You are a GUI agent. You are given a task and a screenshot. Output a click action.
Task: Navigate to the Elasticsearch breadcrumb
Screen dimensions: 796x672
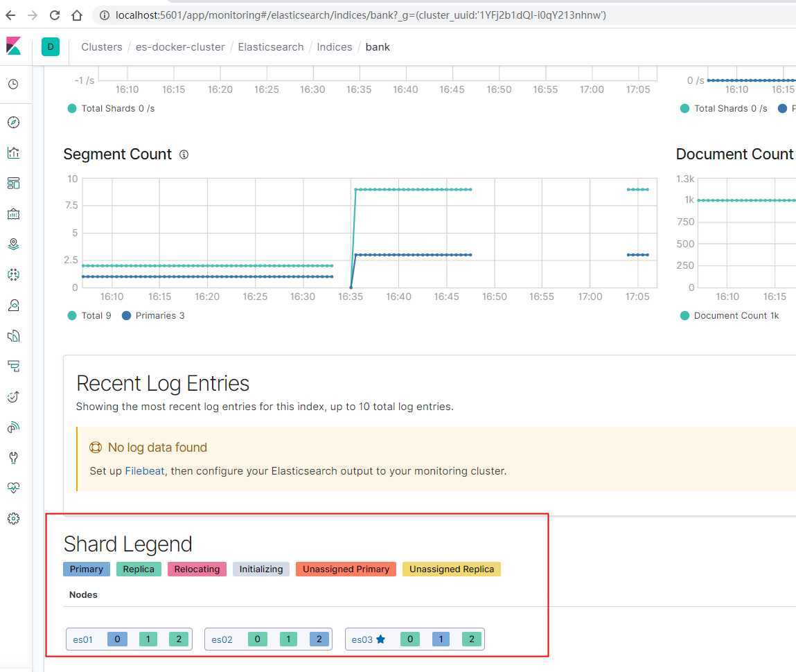[x=271, y=46]
